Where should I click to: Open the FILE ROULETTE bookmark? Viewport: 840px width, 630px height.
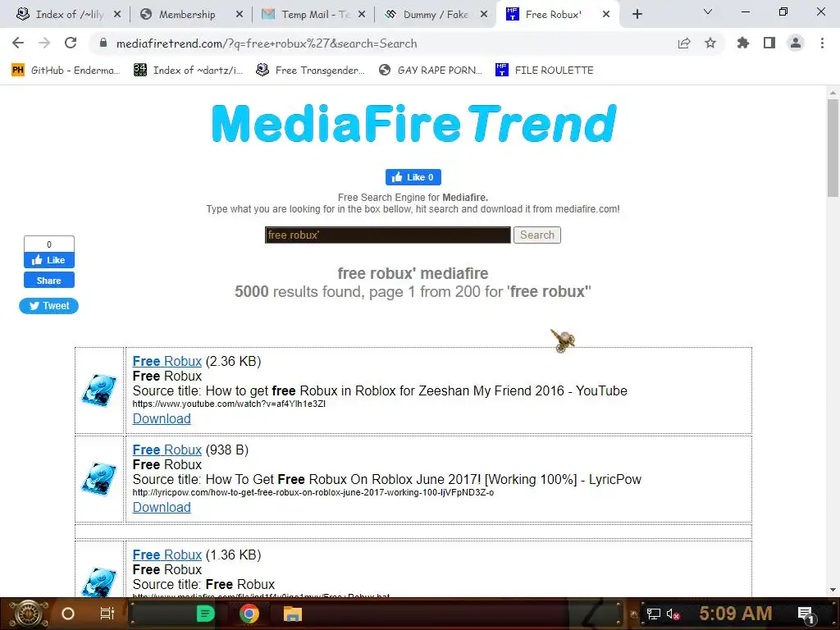point(545,71)
